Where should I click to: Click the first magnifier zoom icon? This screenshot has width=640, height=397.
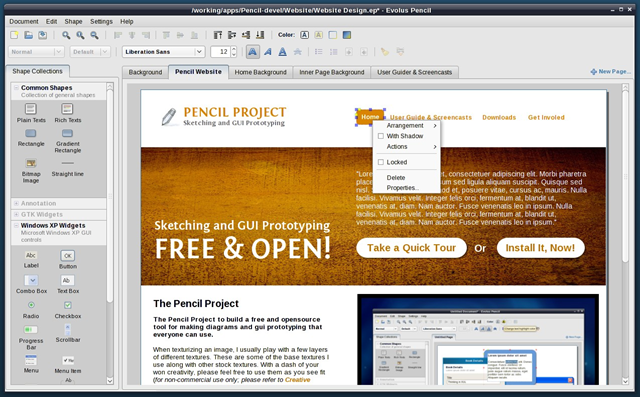click(x=66, y=35)
